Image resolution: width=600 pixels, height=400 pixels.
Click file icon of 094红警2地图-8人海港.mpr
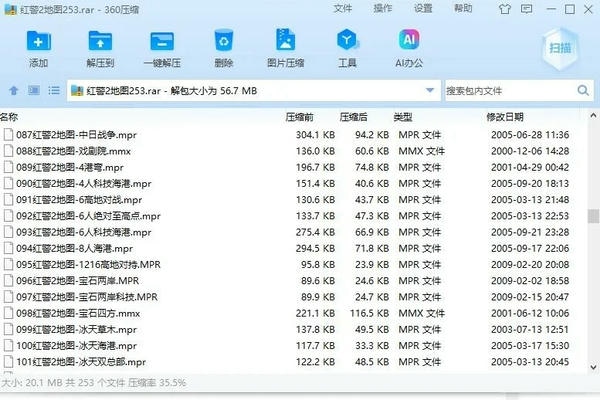8,248
